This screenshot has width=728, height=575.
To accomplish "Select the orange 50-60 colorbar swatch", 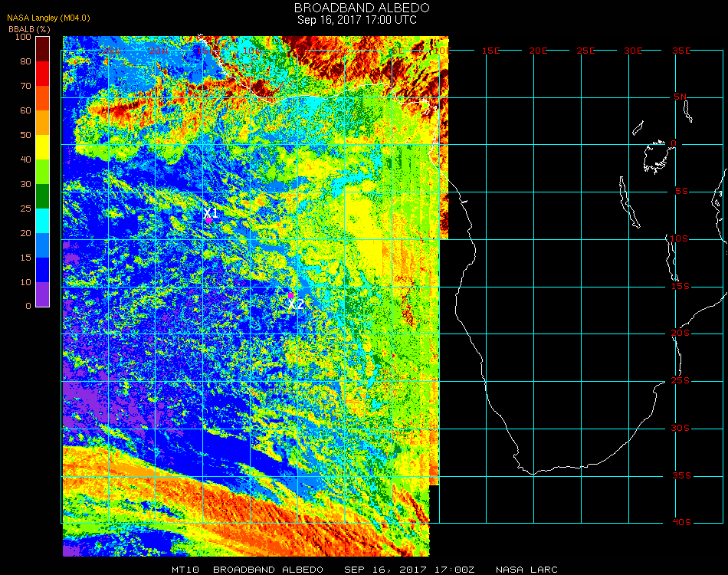I will [42, 123].
